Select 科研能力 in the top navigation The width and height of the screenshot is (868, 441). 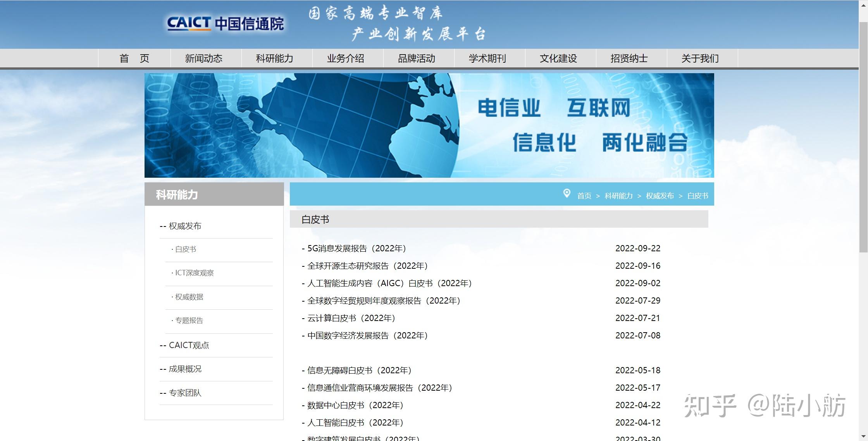[x=275, y=58]
